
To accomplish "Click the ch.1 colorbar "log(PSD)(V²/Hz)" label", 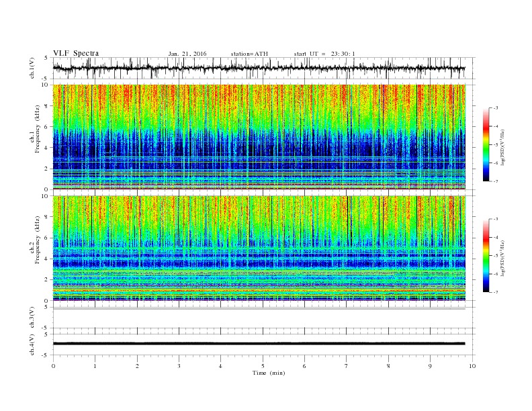I will [503, 148].
